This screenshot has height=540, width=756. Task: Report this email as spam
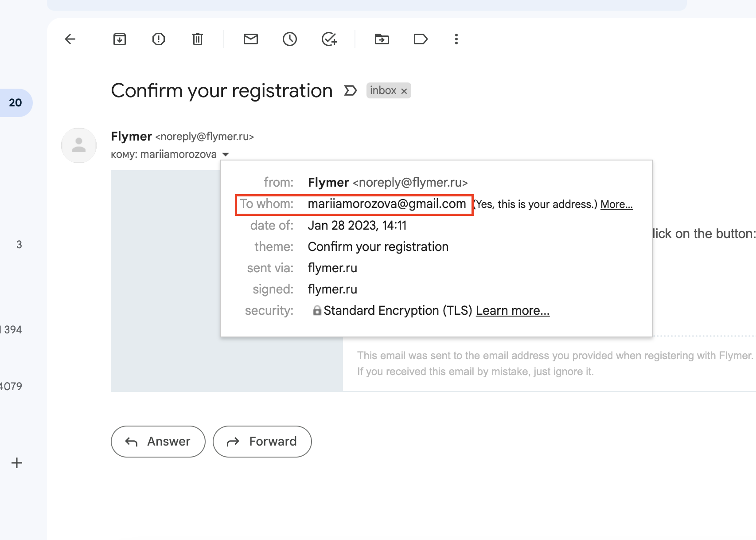point(159,39)
